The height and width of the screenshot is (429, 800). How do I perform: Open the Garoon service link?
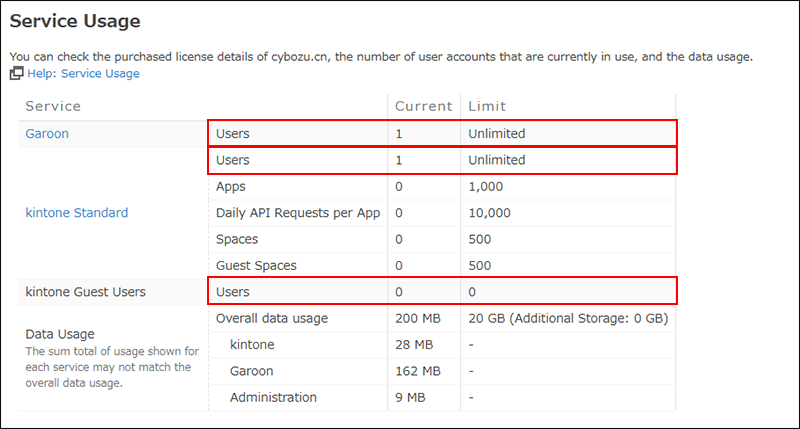[47, 133]
